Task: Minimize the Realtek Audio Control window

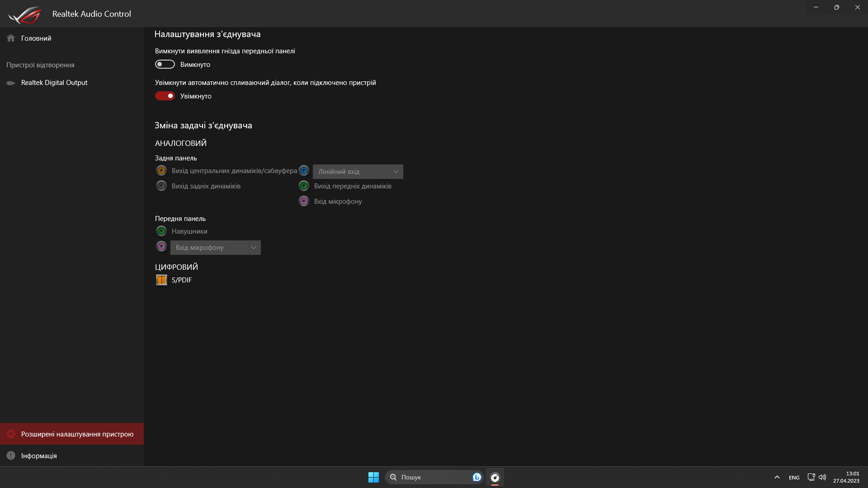Action: coord(816,7)
